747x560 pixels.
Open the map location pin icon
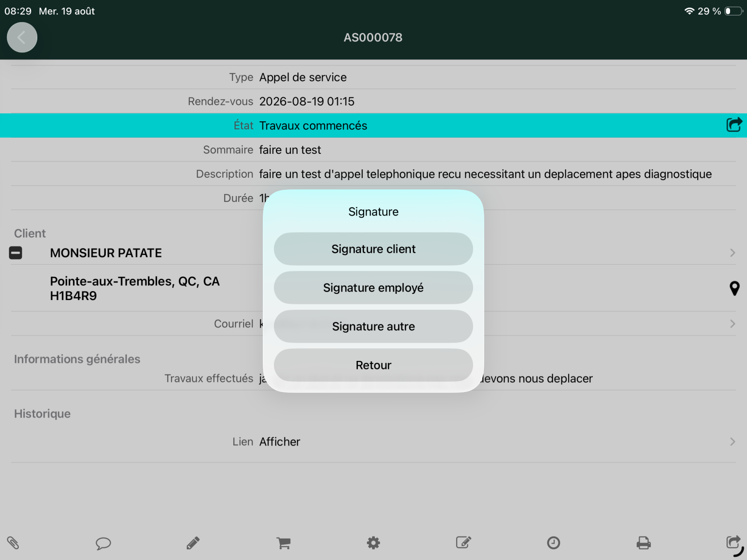pyautogui.click(x=735, y=288)
